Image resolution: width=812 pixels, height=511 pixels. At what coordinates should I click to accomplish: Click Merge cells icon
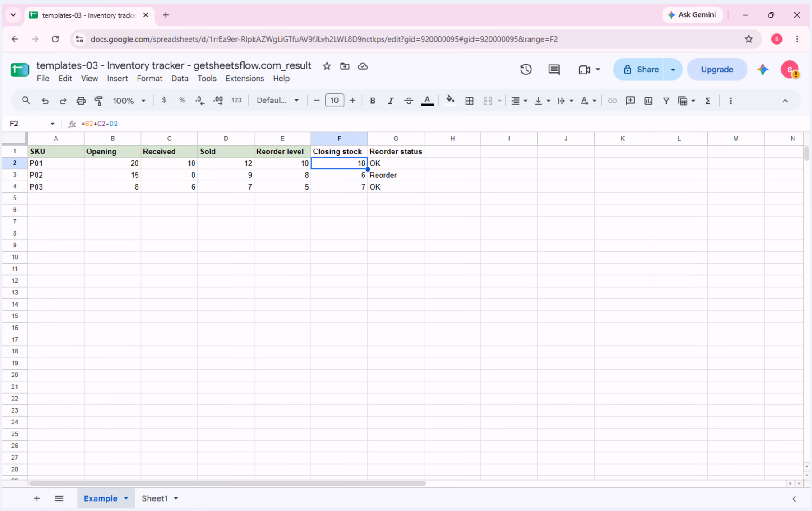(x=488, y=101)
